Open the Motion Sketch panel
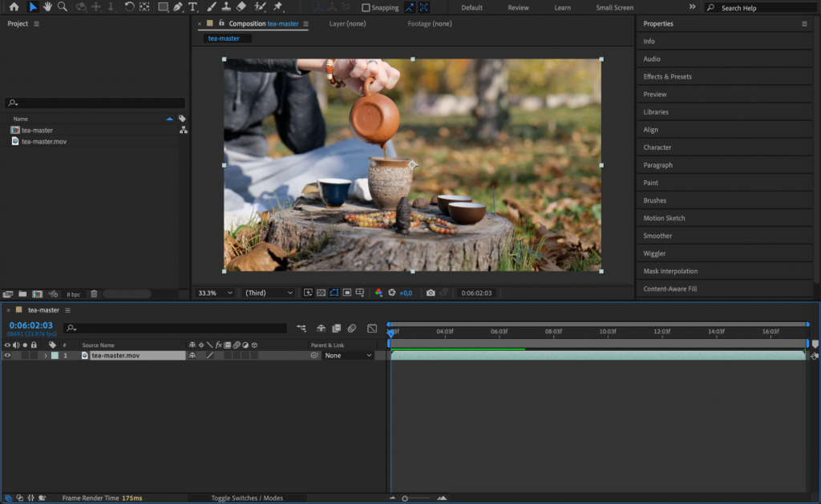This screenshot has width=821, height=504. [x=723, y=217]
